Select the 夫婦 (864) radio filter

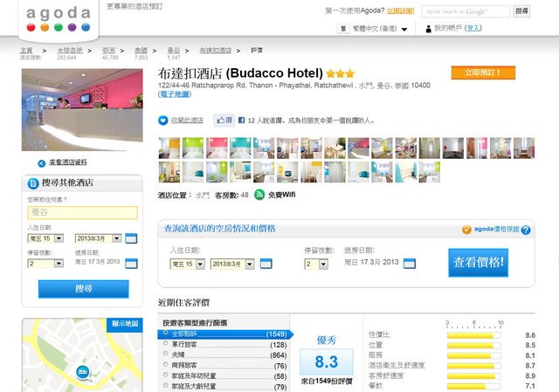click(165, 354)
